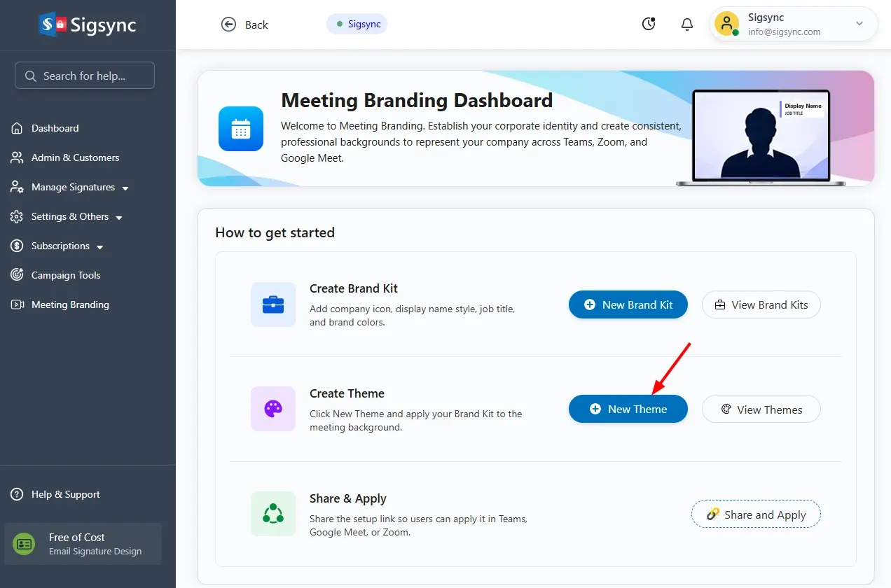Click the purple palette Create Theme icon
891x588 pixels.
point(273,409)
